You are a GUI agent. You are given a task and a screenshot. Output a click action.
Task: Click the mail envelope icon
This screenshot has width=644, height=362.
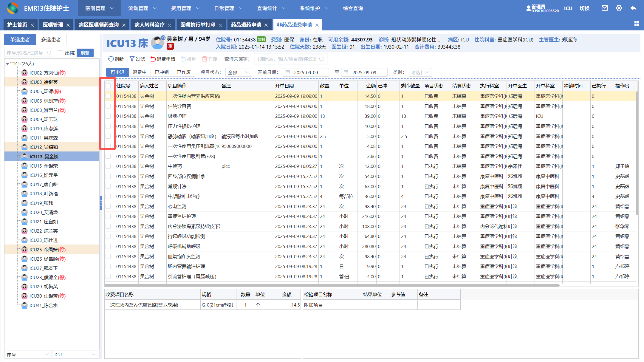tap(604, 8)
